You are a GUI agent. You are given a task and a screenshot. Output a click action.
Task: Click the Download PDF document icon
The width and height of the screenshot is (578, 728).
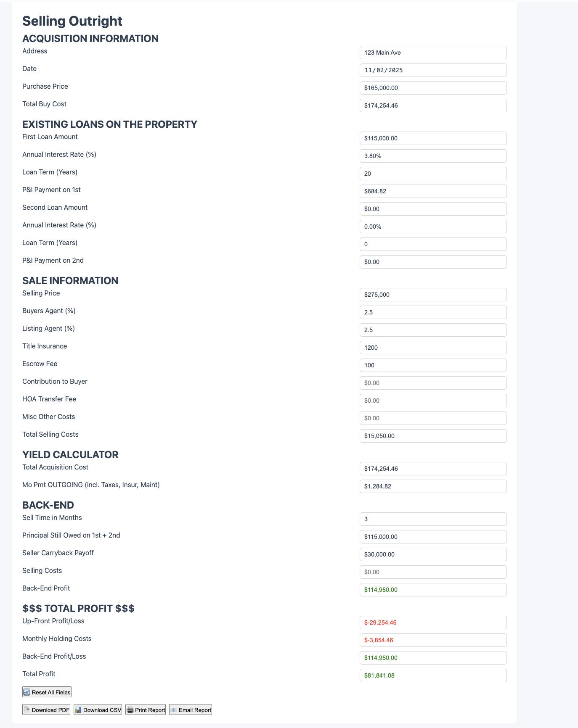click(27, 710)
